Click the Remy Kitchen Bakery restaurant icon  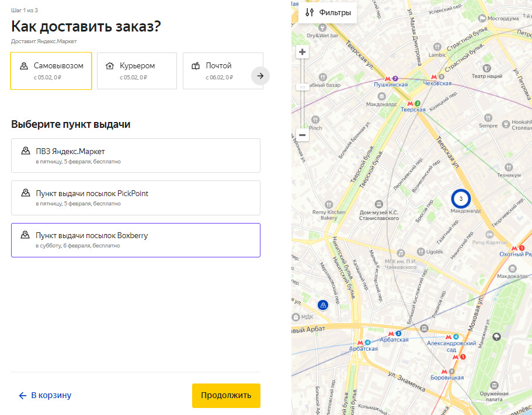329,204
